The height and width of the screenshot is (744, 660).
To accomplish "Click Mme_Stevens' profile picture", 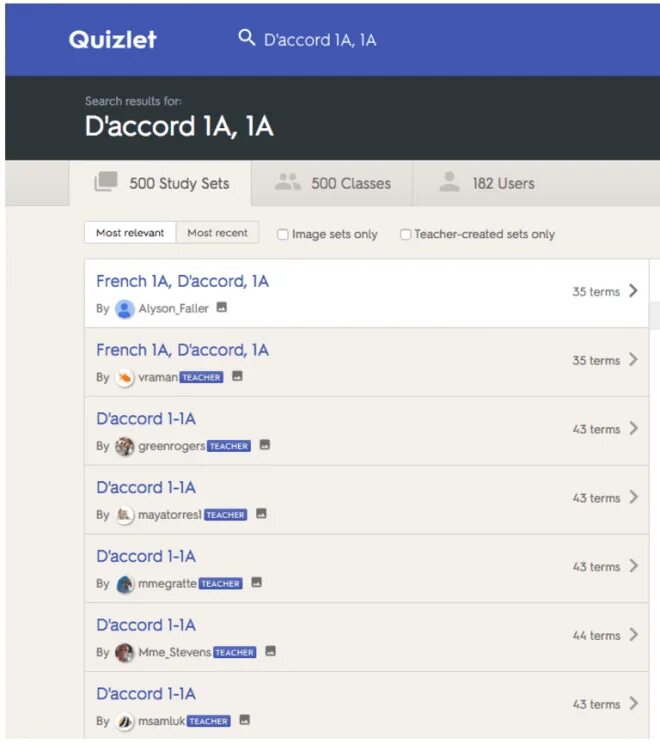I will pos(125,653).
